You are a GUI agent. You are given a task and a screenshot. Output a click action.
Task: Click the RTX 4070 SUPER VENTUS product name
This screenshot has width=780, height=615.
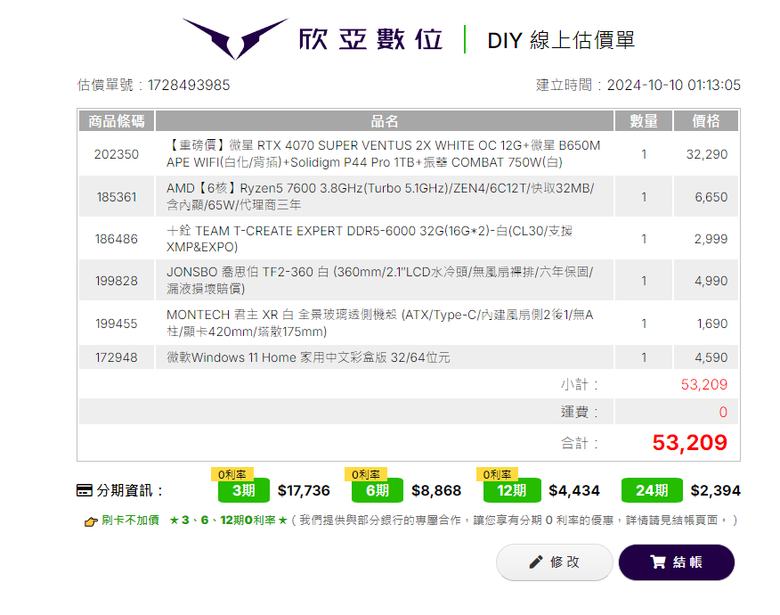pos(384,154)
